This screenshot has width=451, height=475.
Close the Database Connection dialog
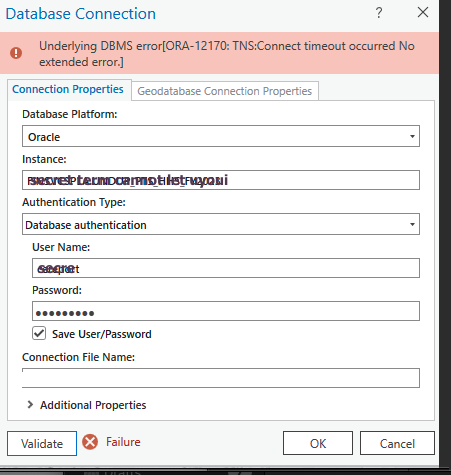click(x=423, y=12)
